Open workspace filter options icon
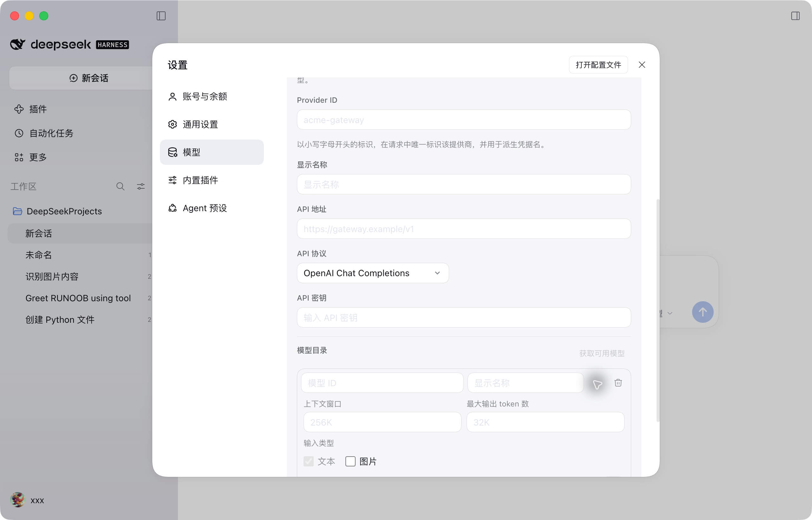This screenshot has height=520, width=812. [141, 186]
